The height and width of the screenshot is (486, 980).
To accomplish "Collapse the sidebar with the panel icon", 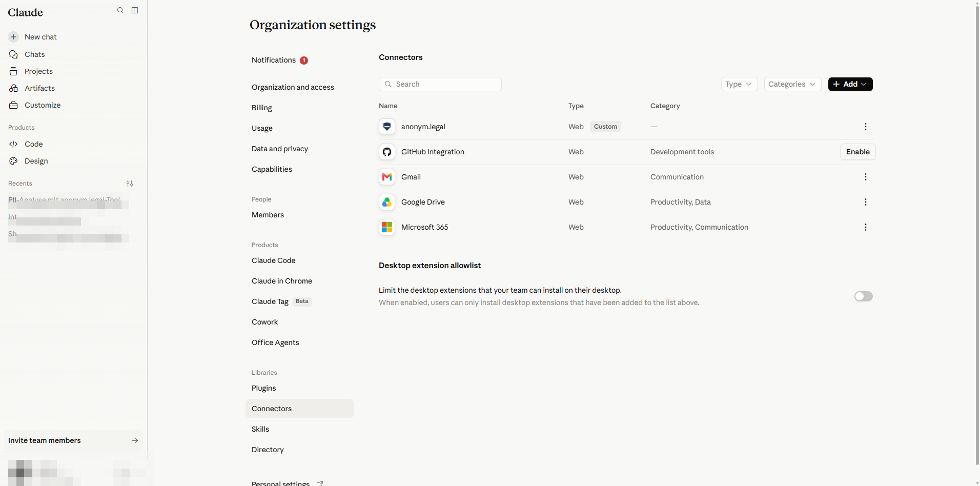I will pyautogui.click(x=135, y=10).
